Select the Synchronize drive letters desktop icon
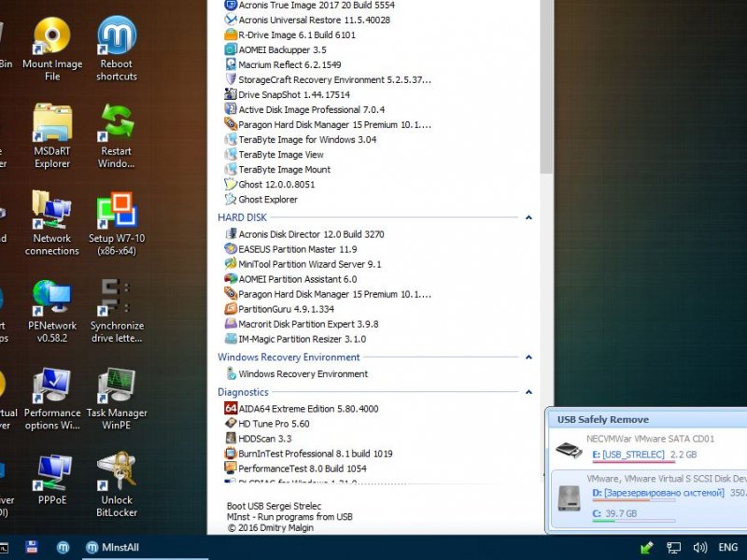The height and width of the screenshot is (560, 747). (x=117, y=312)
